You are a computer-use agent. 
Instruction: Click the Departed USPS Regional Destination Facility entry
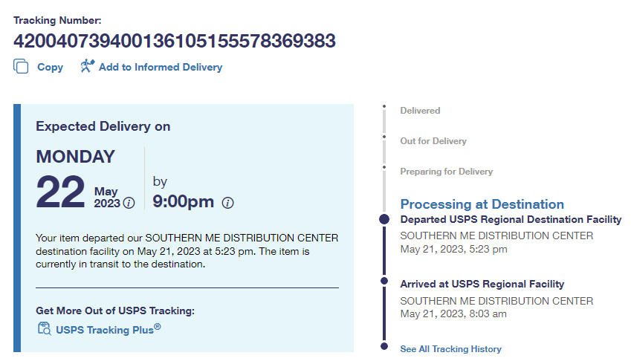511,220
